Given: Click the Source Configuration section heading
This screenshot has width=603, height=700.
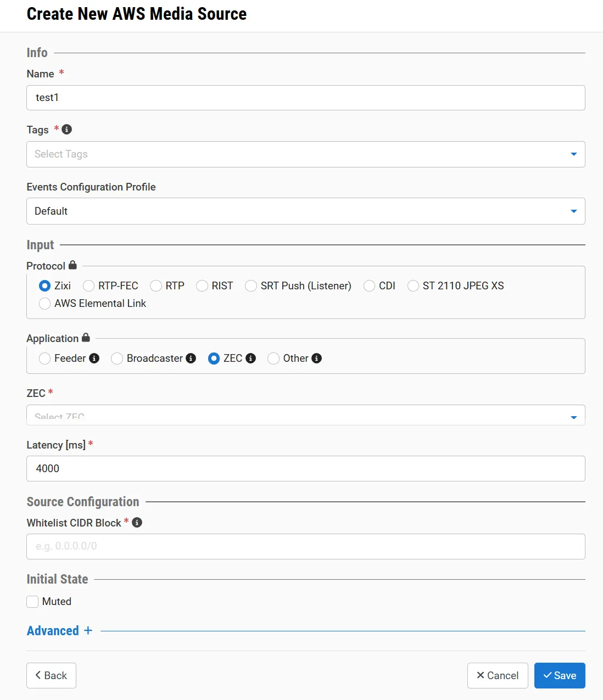Looking at the screenshot, I should (x=83, y=502).
